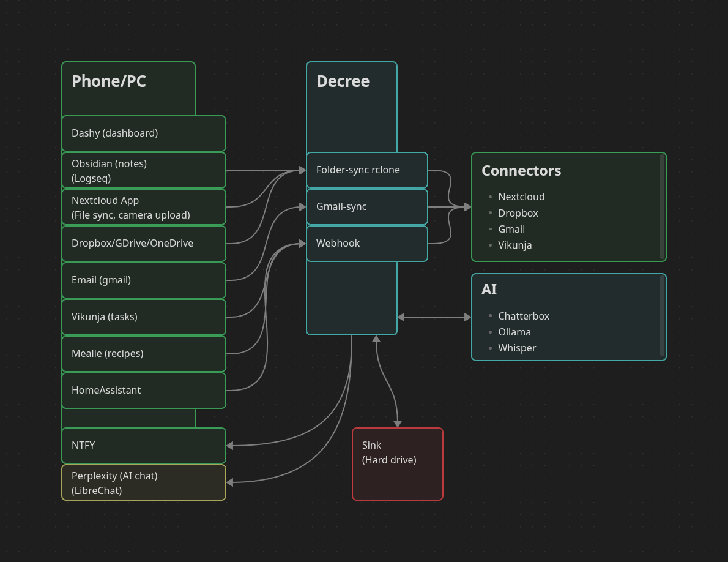728x562 pixels.
Task: Click the Connectors card scrollbar
Action: click(662, 207)
